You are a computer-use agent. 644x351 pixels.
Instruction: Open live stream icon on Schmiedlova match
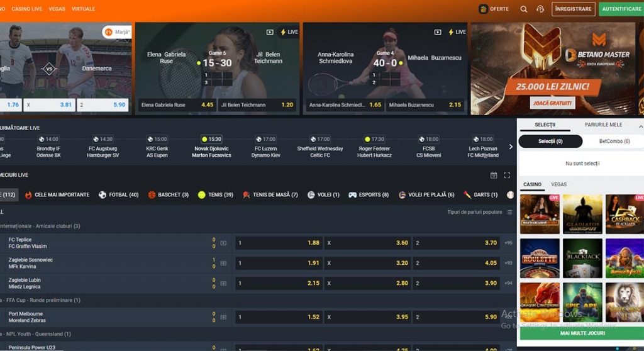(x=438, y=32)
